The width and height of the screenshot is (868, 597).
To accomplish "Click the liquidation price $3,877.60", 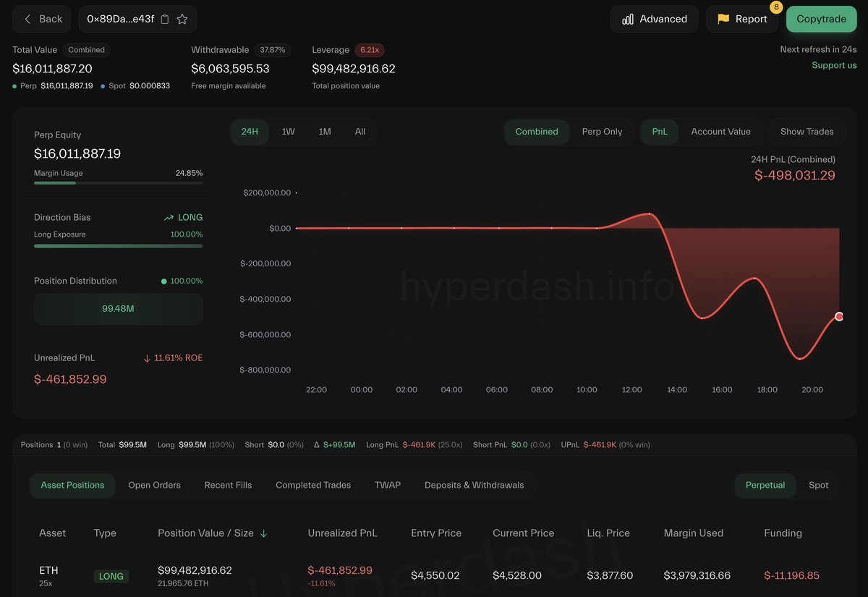I will pyautogui.click(x=610, y=576).
